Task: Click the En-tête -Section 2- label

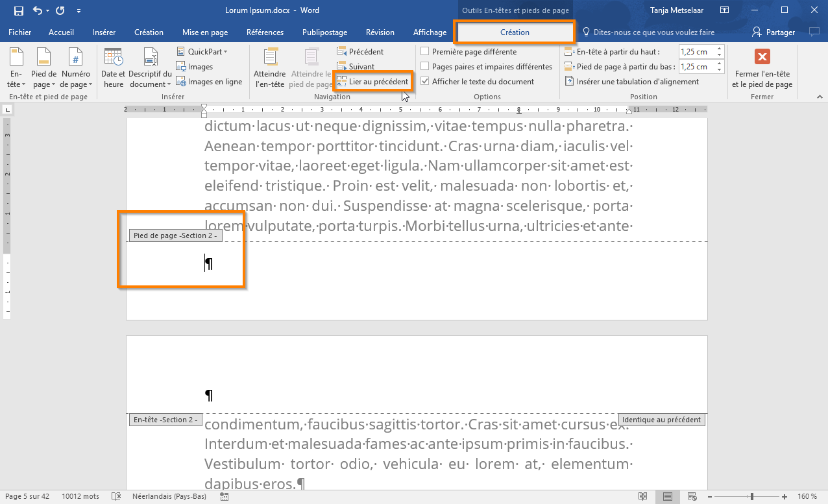Action: tap(166, 420)
